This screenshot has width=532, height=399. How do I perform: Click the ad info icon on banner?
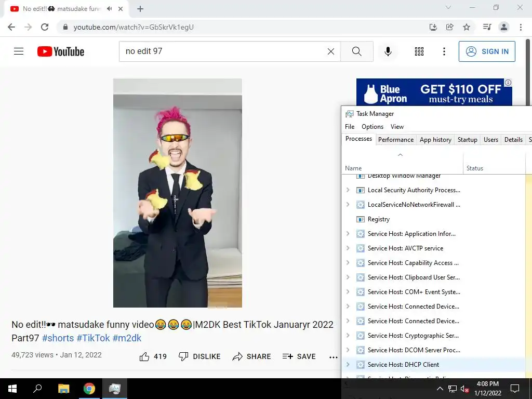pos(508,83)
